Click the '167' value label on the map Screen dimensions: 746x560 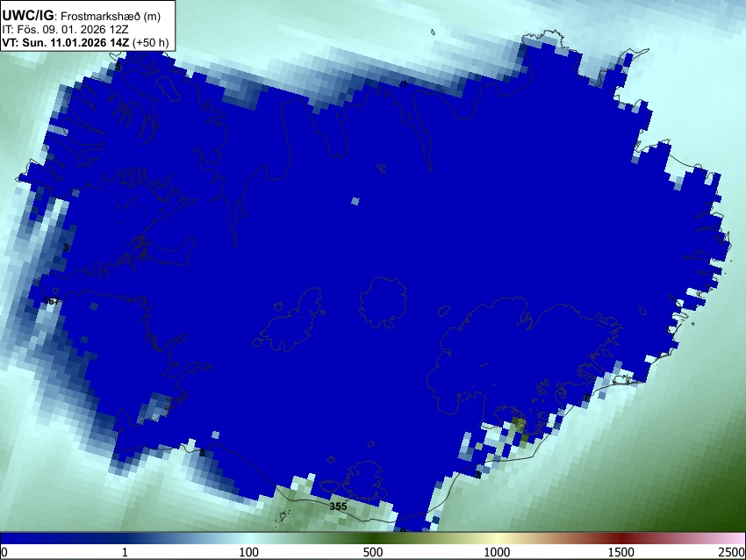51,301
